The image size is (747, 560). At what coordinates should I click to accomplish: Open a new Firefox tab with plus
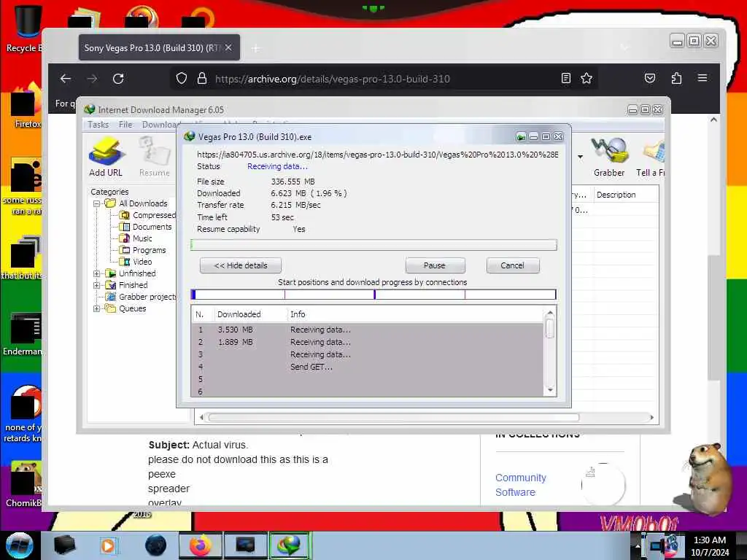[255, 48]
